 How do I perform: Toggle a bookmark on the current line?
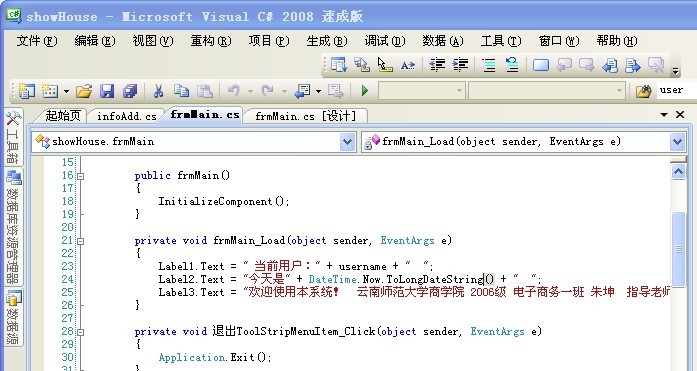point(541,65)
